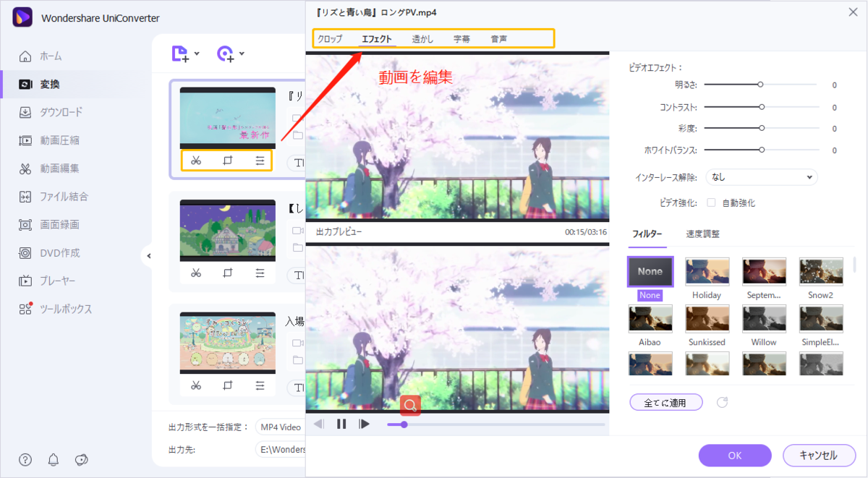Screen dimensions: 868x478
Task: Step to previous frame
Action: (319, 424)
